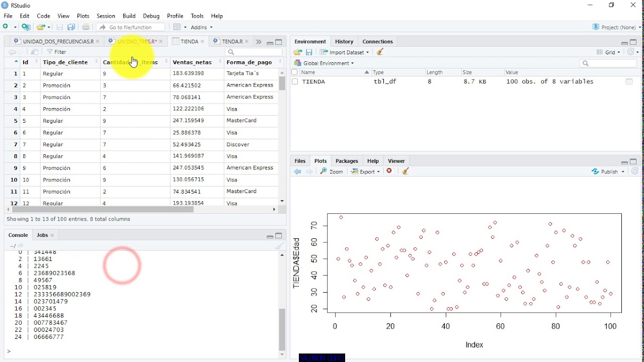Remove current plot with red X icon
This screenshot has height=362, width=644.
tap(389, 171)
